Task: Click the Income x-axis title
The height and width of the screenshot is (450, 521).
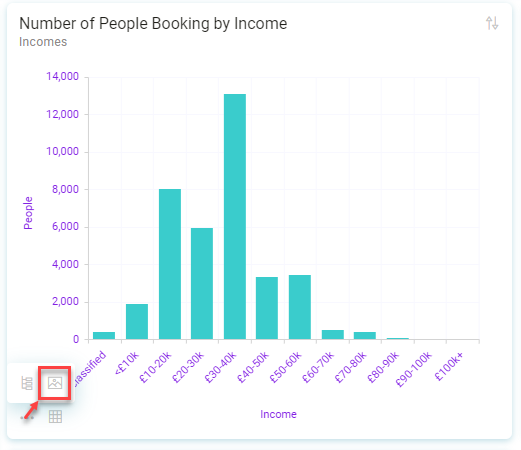Action: [278, 414]
